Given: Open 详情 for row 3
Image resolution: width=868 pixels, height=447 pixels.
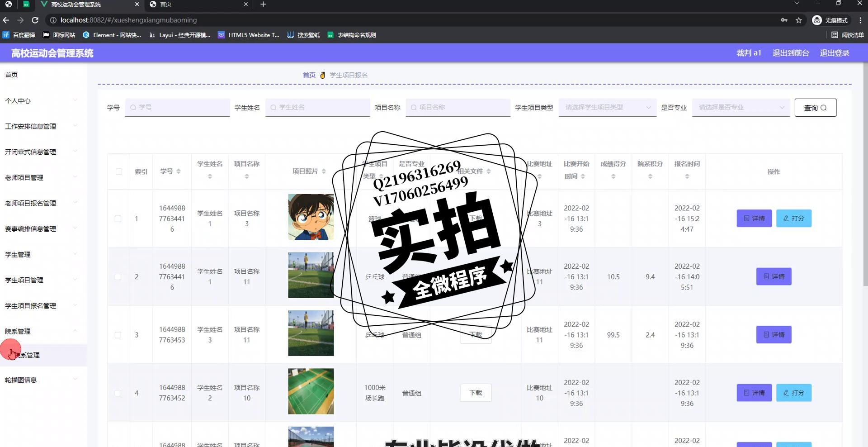Looking at the screenshot, I should point(774,335).
